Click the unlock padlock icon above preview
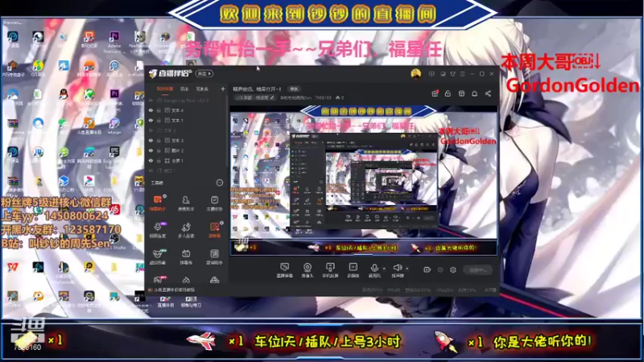This screenshot has height=362, width=644. [448, 93]
